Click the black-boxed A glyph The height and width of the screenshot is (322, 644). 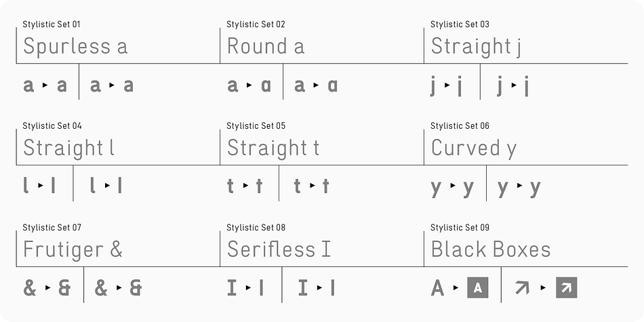click(x=478, y=287)
